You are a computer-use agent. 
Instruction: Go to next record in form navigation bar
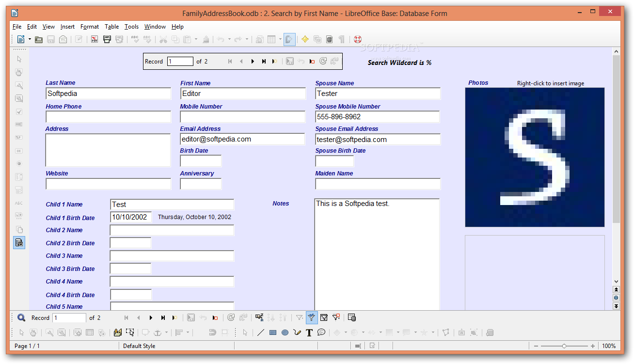253,62
